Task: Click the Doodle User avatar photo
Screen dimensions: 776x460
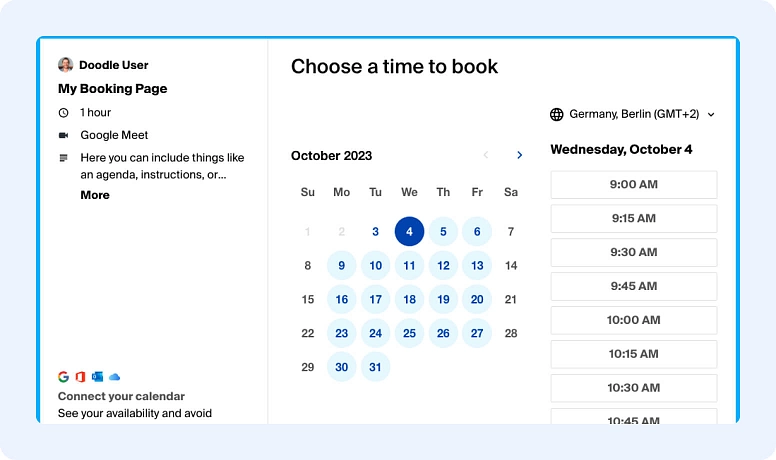Action: (x=66, y=65)
